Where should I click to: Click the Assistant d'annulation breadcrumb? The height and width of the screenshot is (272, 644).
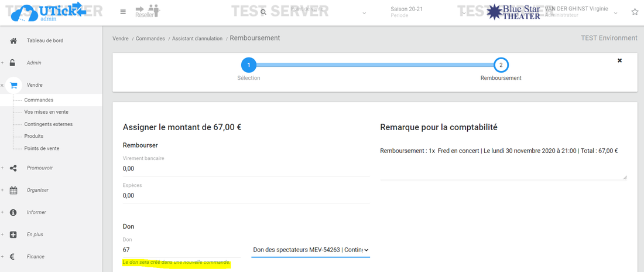pyautogui.click(x=197, y=39)
